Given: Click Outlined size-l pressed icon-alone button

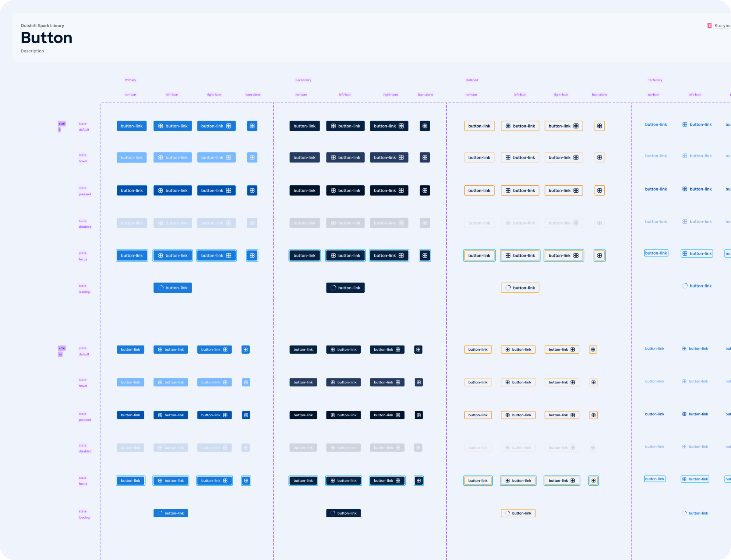Looking at the screenshot, I should pos(599,190).
